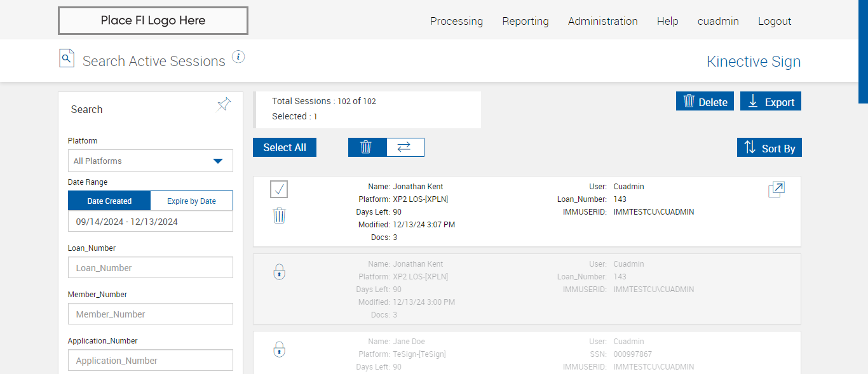Image resolution: width=868 pixels, height=374 pixels.
Task: Click trash icon in Jonathan Kent's selected session
Action: pos(280,216)
